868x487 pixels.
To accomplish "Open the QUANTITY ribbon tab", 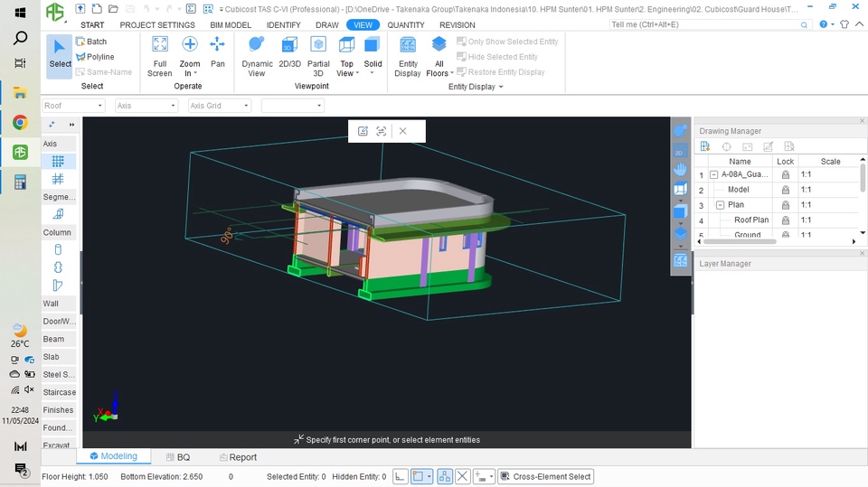I will [x=406, y=25].
